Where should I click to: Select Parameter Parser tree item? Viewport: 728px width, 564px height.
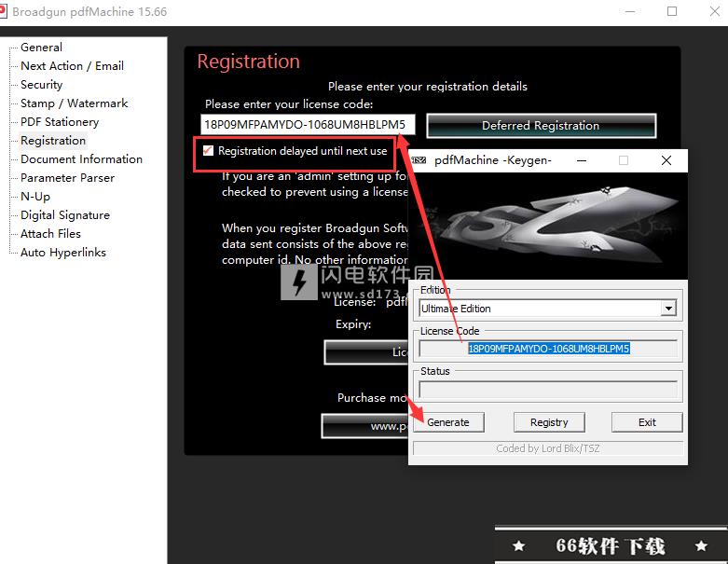pyautogui.click(x=67, y=178)
